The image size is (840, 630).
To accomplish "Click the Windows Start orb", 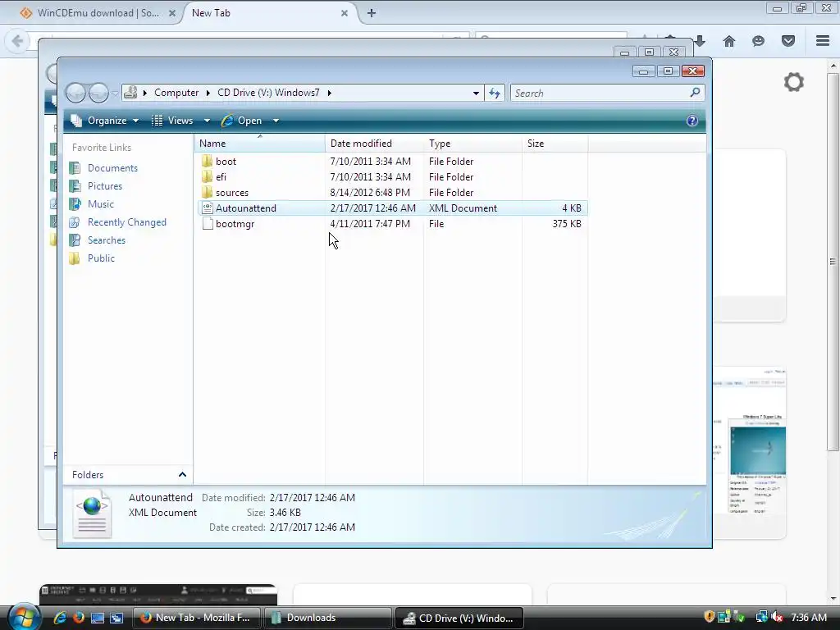I will (x=24, y=617).
